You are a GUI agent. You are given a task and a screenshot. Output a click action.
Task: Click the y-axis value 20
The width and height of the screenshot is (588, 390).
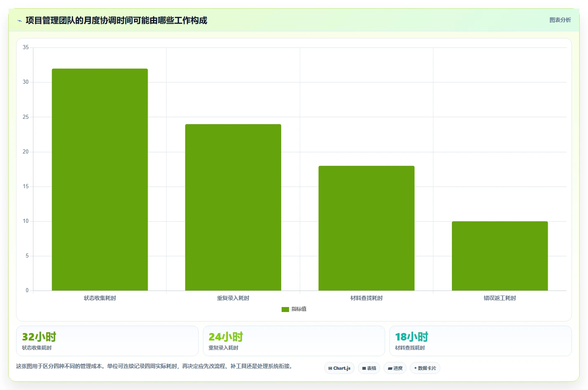(26, 152)
